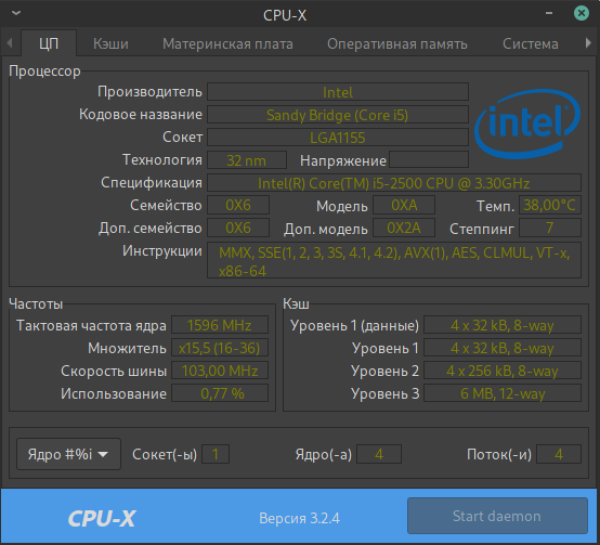This screenshot has height=545, width=600.
Task: Select the Оперативная память tab
Action: click(398, 44)
